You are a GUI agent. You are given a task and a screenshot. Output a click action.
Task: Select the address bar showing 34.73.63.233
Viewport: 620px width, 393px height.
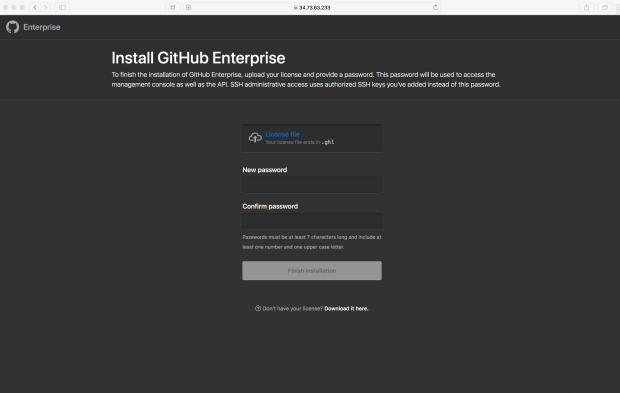click(x=312, y=7)
